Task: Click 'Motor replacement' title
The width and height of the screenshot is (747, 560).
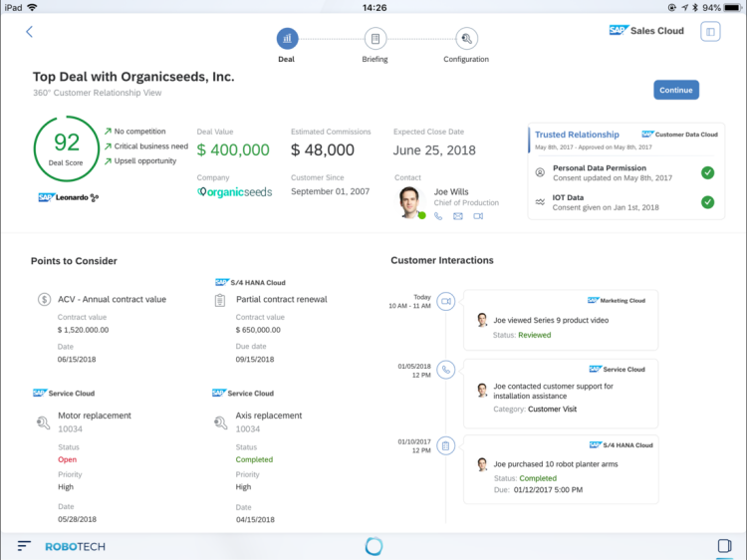Action: point(95,416)
